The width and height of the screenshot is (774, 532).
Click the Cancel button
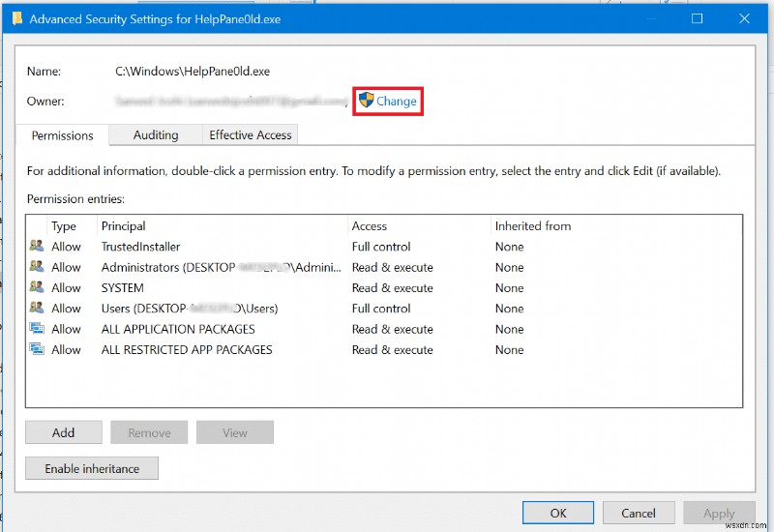pos(639,513)
